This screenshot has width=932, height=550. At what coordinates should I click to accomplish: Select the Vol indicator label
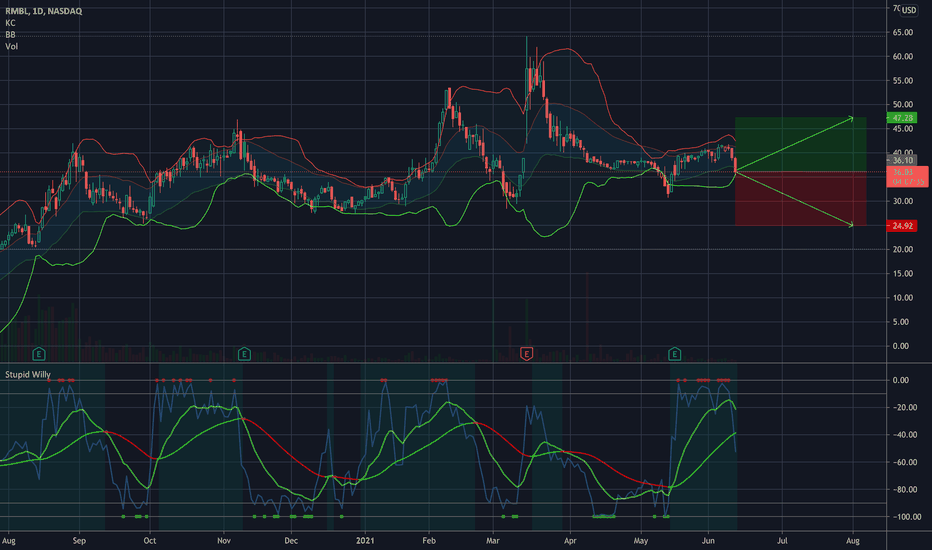coord(11,46)
